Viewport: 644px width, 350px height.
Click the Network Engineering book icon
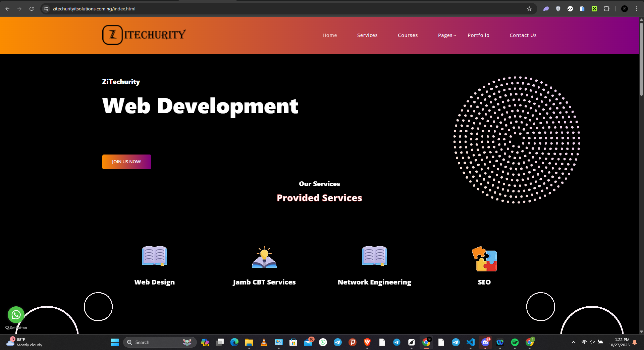374,256
